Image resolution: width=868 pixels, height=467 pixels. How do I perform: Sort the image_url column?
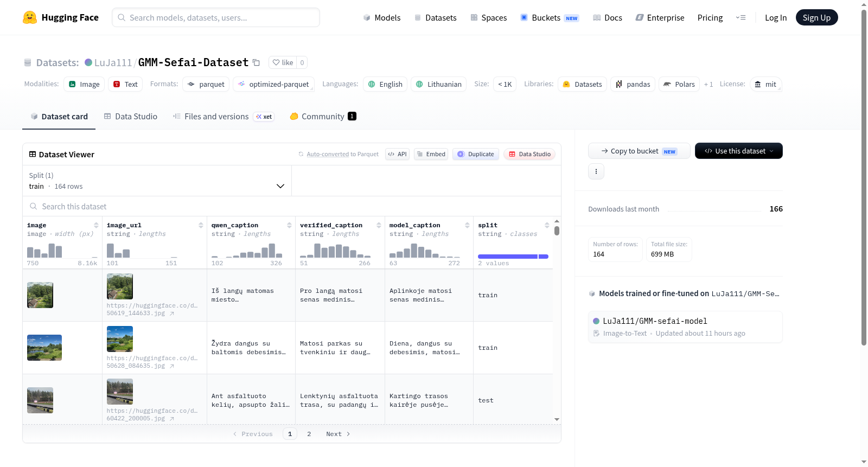tap(201, 225)
